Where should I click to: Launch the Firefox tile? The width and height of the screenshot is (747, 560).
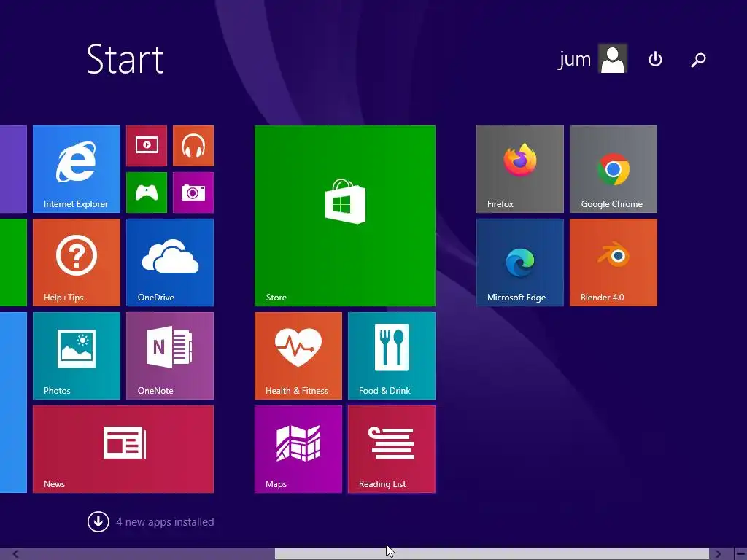tap(520, 169)
